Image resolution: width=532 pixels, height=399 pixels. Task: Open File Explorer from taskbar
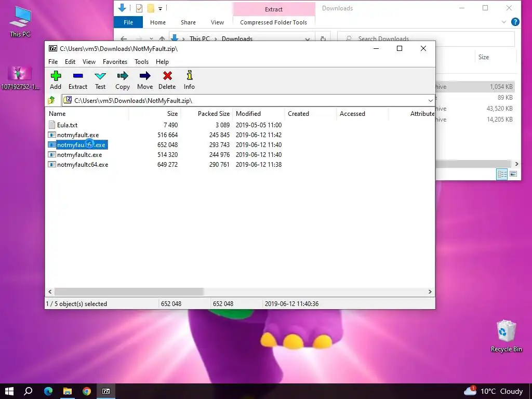[68, 391]
